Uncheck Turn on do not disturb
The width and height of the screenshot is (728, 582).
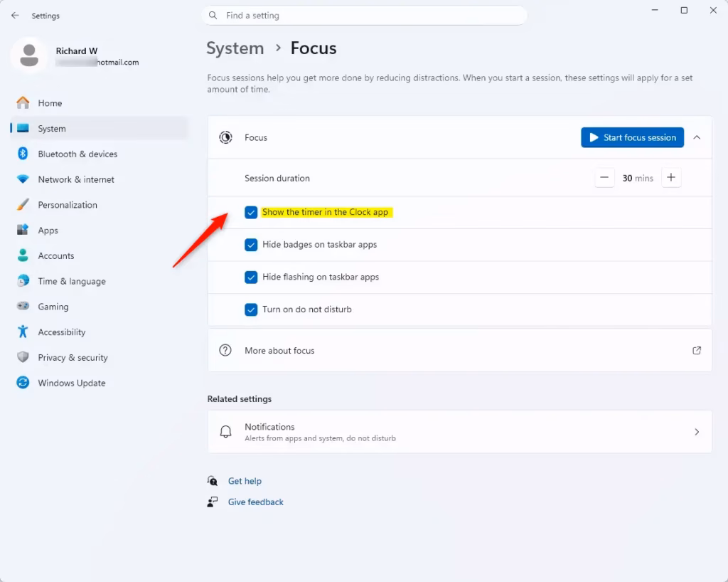251,309
